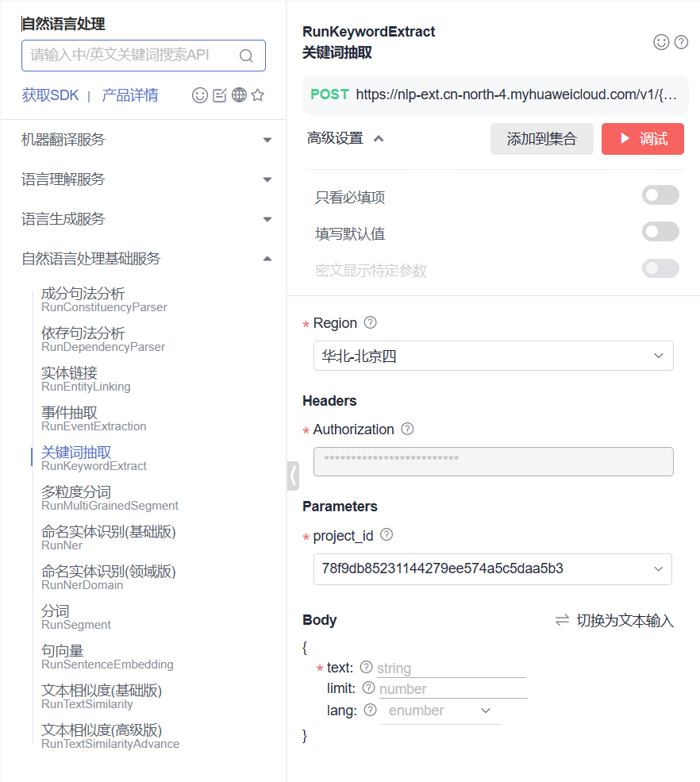Click the search magnifier icon in the API search box
This screenshot has width=700, height=782.
click(x=246, y=56)
